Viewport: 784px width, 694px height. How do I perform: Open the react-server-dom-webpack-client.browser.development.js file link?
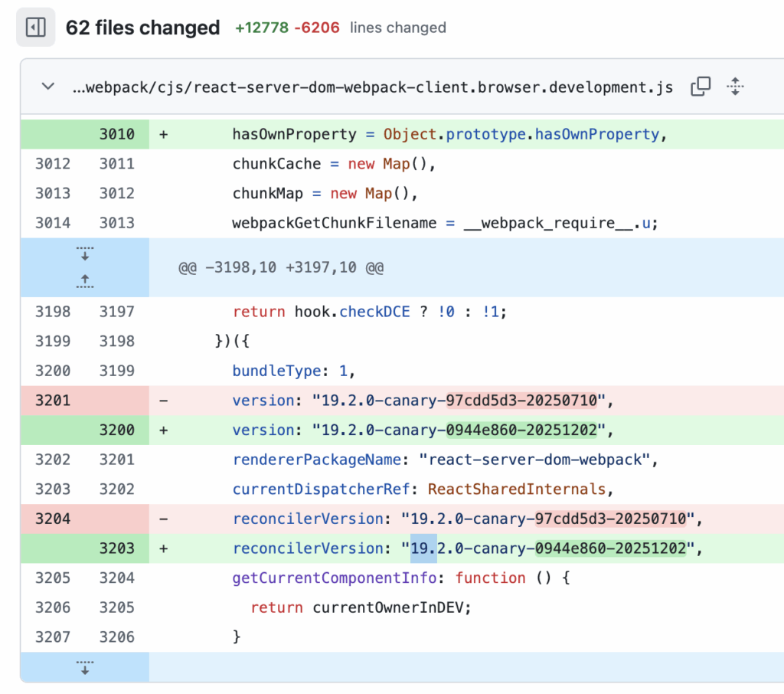[372, 87]
